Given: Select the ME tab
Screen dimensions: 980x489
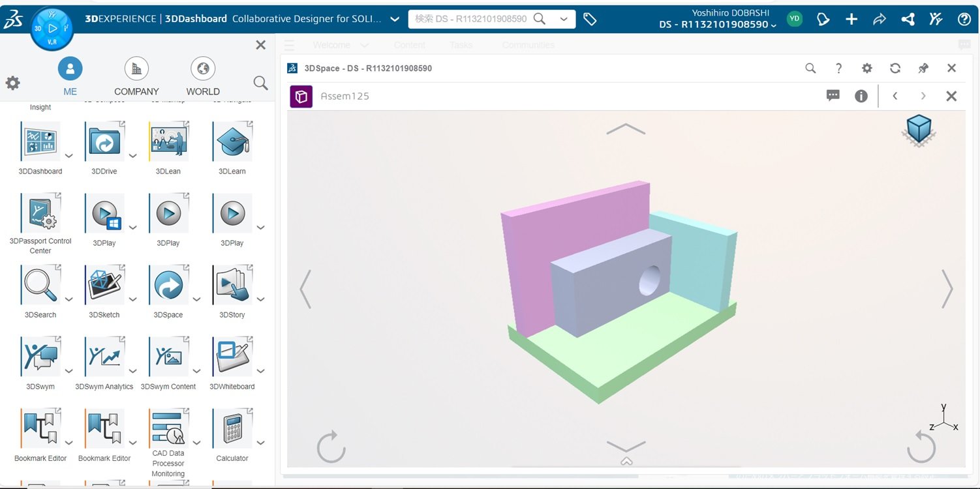Looking at the screenshot, I should (70, 76).
